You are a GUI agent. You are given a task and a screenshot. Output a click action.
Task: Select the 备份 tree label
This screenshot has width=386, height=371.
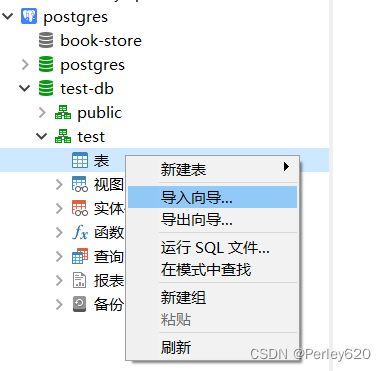[109, 305]
